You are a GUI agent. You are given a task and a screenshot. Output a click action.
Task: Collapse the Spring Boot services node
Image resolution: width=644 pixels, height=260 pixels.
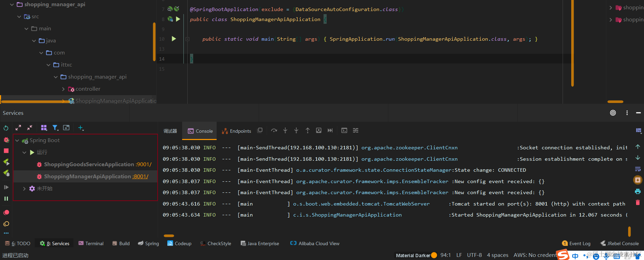coord(17,140)
